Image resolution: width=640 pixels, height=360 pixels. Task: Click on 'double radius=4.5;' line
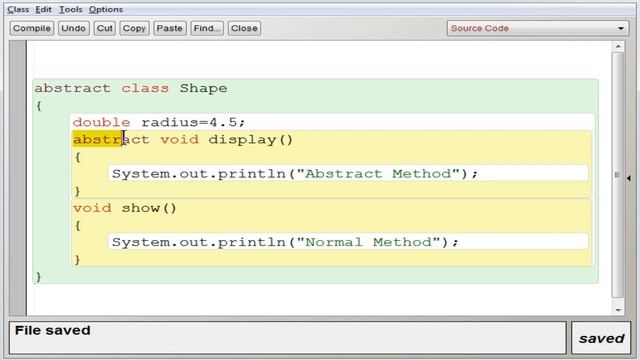pos(159,122)
